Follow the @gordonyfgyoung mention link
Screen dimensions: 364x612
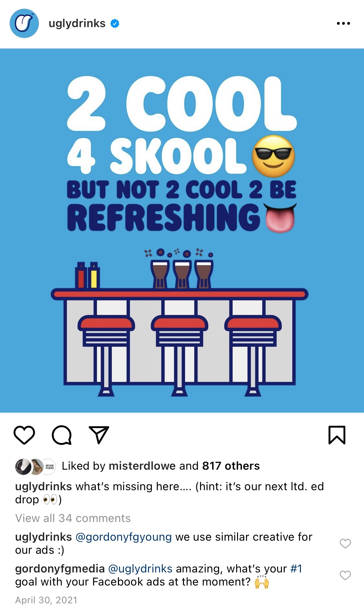point(124,537)
